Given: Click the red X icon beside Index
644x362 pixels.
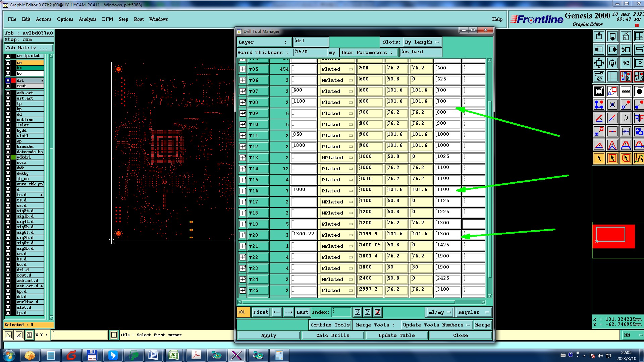Looking at the screenshot, I should pyautogui.click(x=377, y=312).
